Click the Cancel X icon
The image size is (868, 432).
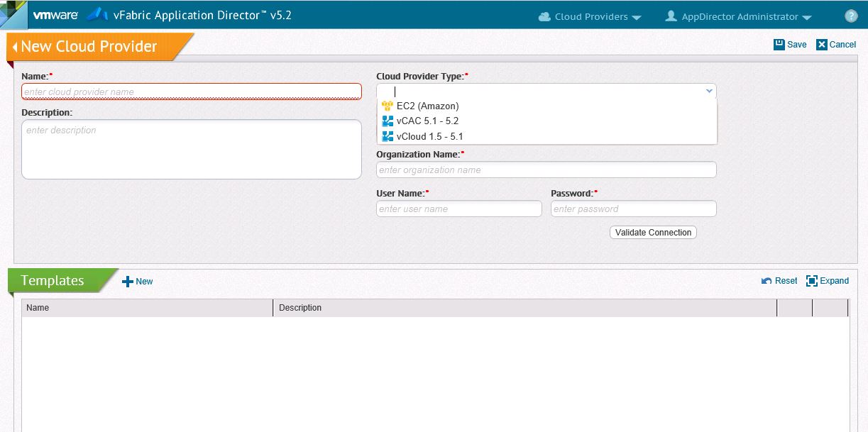coord(822,45)
